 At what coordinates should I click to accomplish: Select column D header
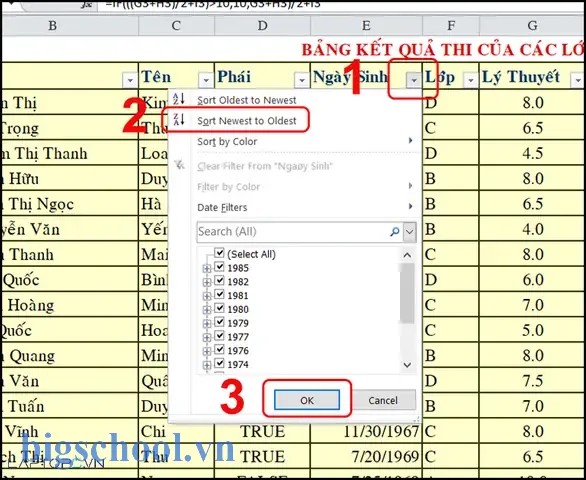262,25
